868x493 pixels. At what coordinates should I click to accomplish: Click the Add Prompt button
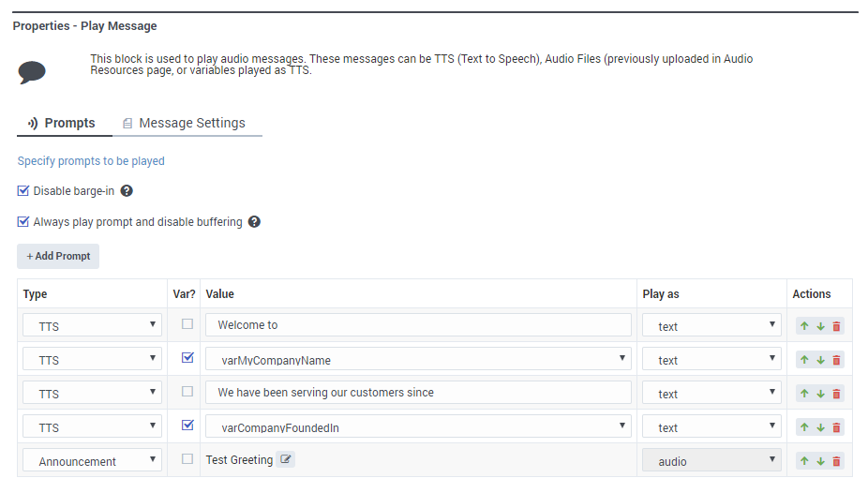[58, 257]
